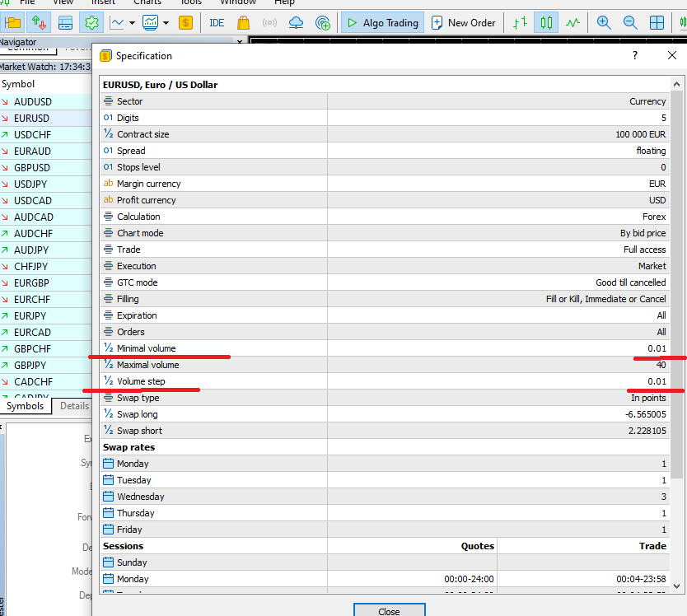
Task: Toggle the Algo Trading button
Action: click(x=382, y=23)
